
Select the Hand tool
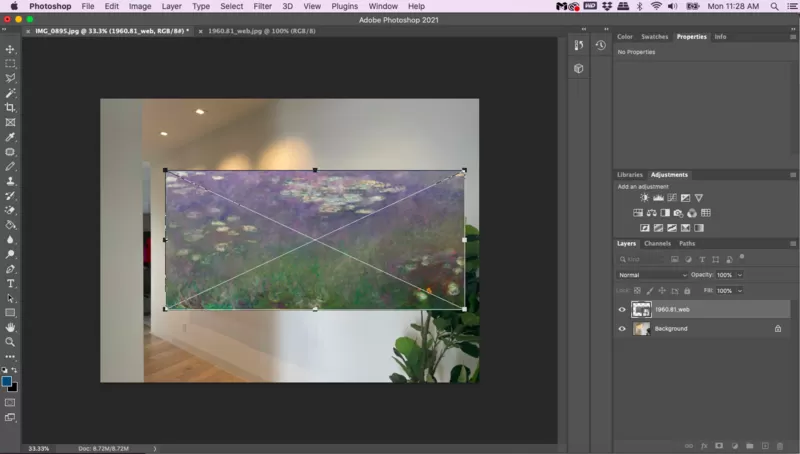10,327
